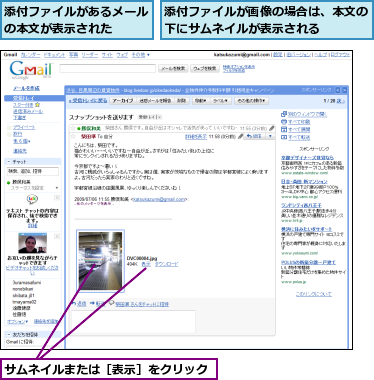Click メールを作成 to compose mail
The height and width of the screenshot is (380, 374).
coord(26,88)
